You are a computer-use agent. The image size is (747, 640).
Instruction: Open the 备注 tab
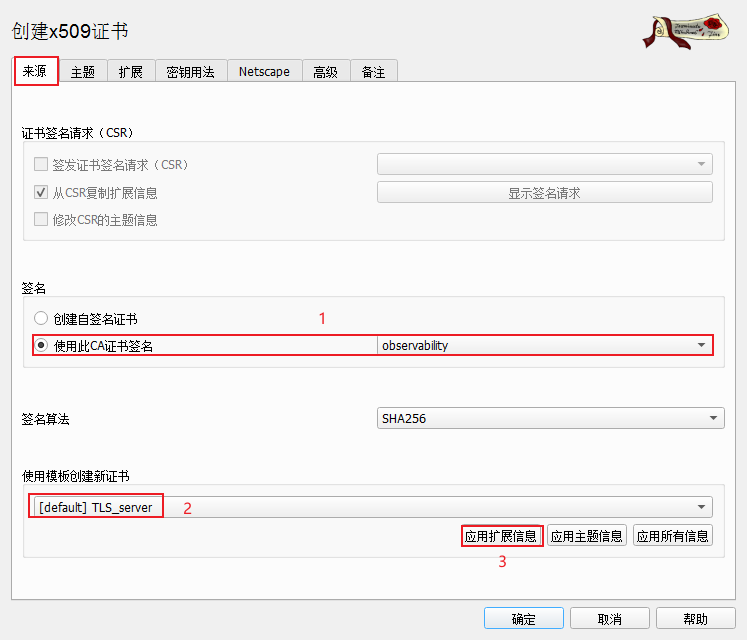[373, 72]
